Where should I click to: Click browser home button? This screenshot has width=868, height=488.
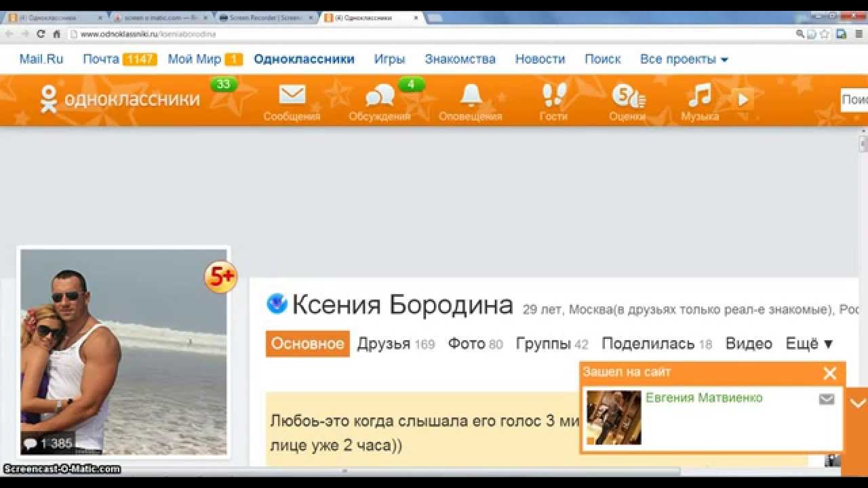(57, 34)
